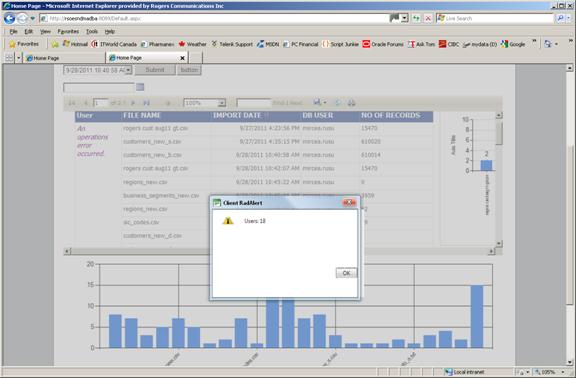Open the Oracle Forums favorite
Screen dimensions: 576x378
click(x=383, y=44)
